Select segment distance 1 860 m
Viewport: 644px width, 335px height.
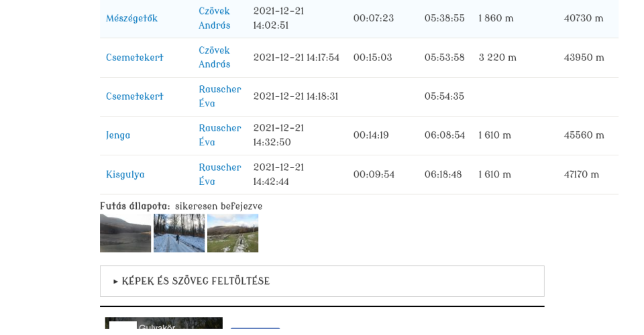pyautogui.click(x=496, y=19)
